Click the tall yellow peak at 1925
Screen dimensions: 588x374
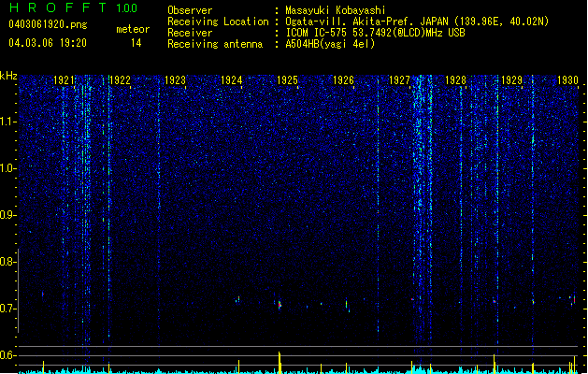click(280, 363)
